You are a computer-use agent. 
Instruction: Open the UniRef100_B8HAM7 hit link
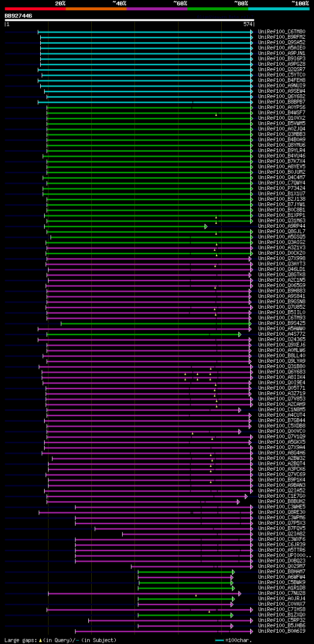point(282,572)
